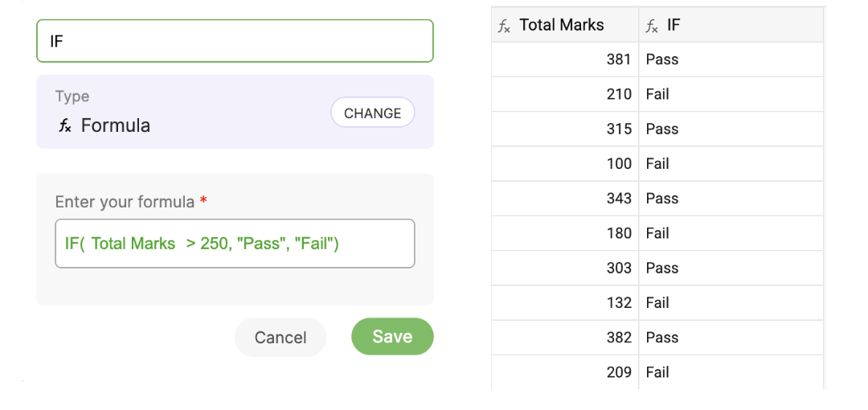Click the Fail result next to 132
The width and height of the screenshot is (868, 410).
[x=657, y=303]
